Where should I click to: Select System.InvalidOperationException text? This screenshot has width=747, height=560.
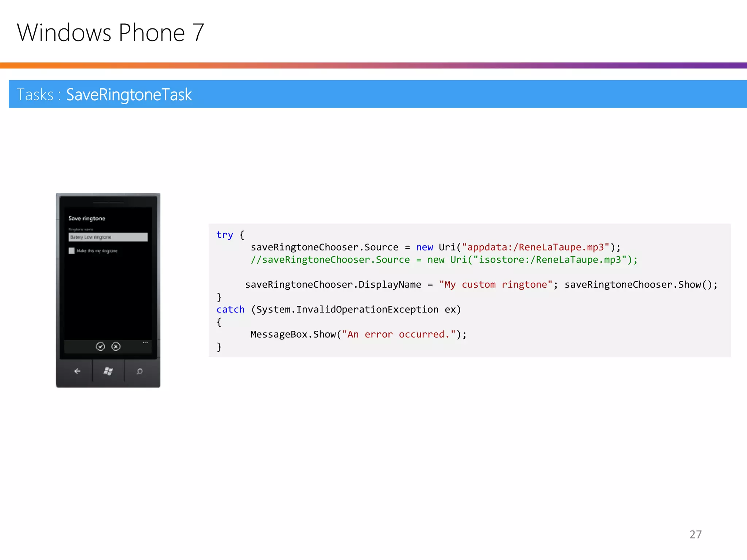click(347, 309)
